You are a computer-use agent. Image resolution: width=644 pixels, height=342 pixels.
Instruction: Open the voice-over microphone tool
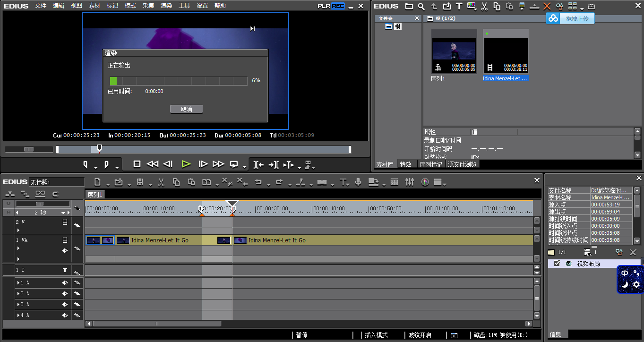tap(359, 182)
